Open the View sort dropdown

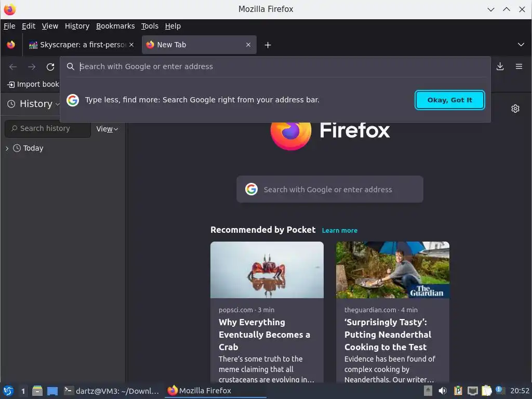pos(107,129)
